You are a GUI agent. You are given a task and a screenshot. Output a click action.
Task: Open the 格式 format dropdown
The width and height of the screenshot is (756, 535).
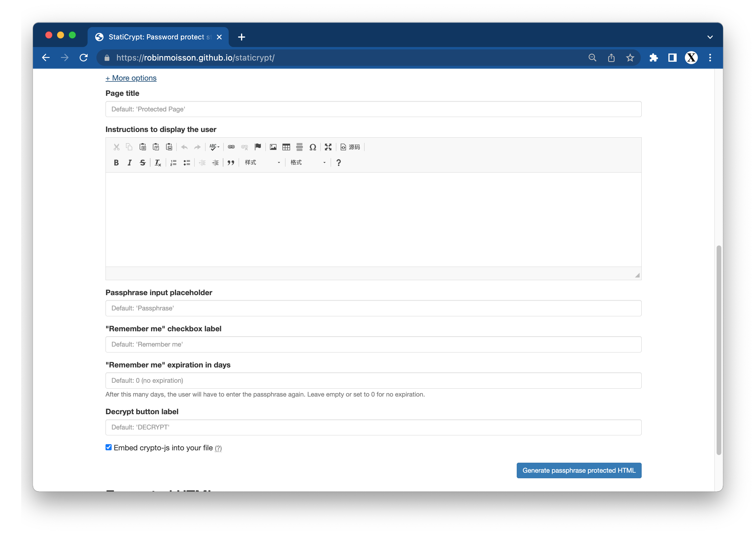[308, 163]
